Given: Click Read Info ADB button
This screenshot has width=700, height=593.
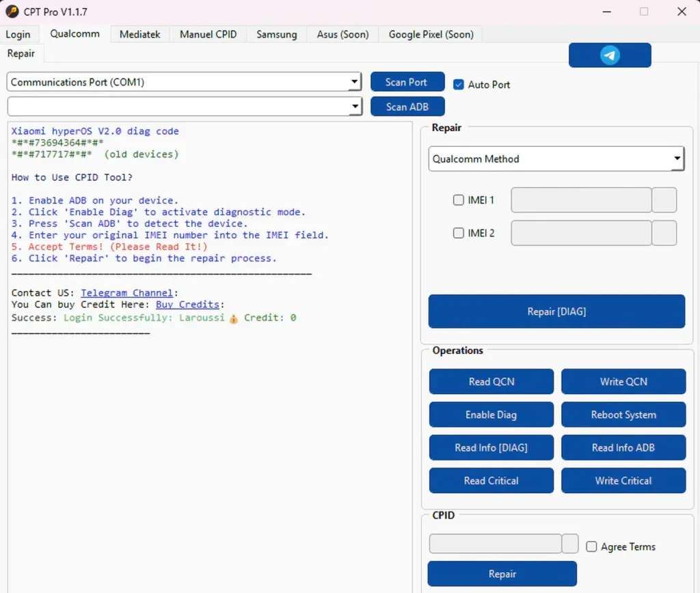Looking at the screenshot, I should click(623, 447).
